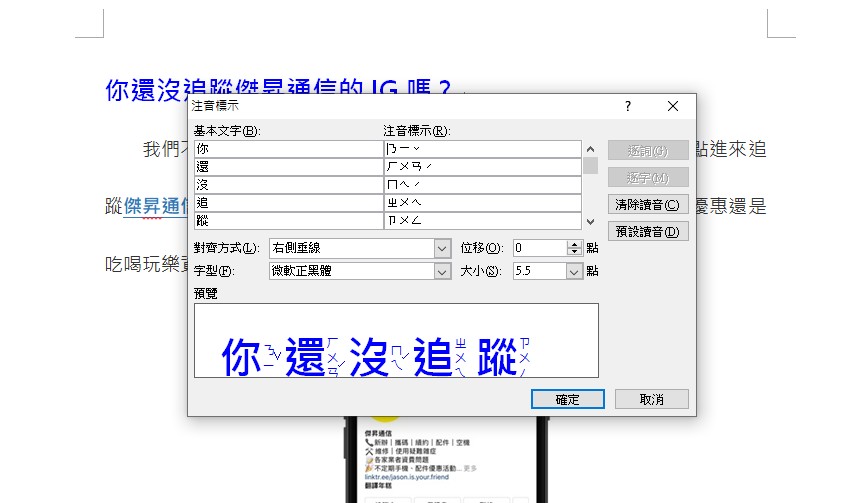
Task: Click the phone screenshot image in document
Action: pyautogui.click(x=447, y=460)
